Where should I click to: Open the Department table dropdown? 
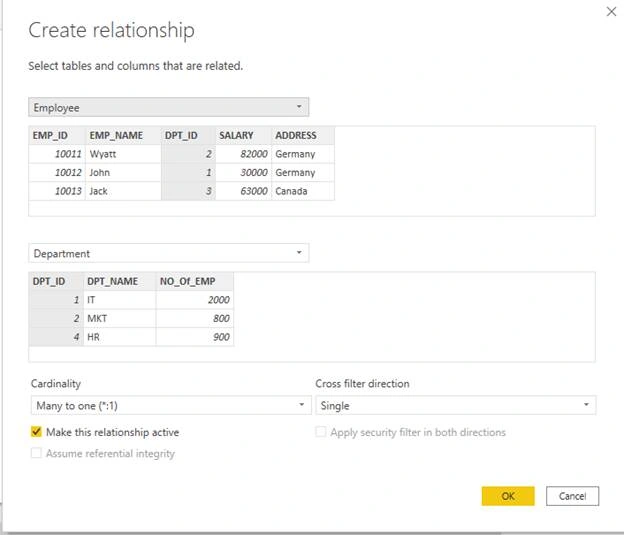click(x=169, y=253)
